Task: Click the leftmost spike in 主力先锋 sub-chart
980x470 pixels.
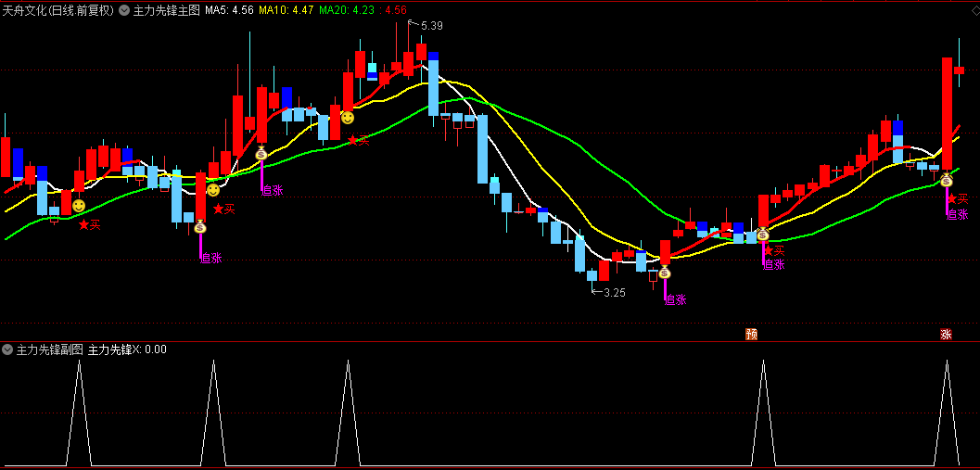Action: click(x=79, y=413)
